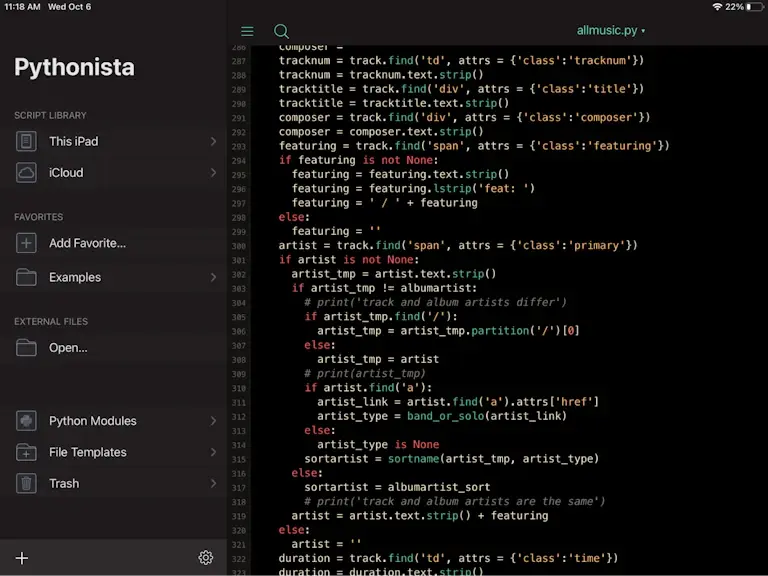Open the This iPad library row
This screenshot has height=576, width=768.
tap(113, 142)
